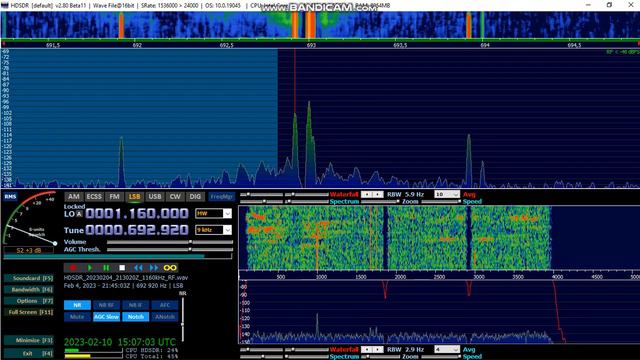Switch to DIG digital mode
Viewport: 640px width, 360px height.
tap(195, 197)
